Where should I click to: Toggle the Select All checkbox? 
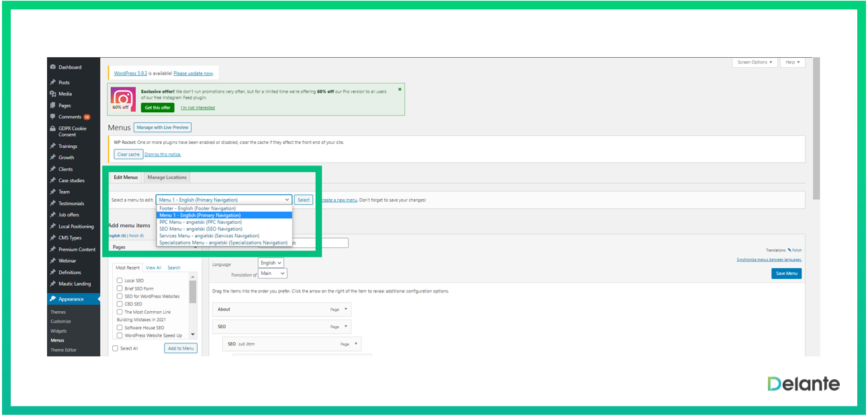(x=115, y=348)
